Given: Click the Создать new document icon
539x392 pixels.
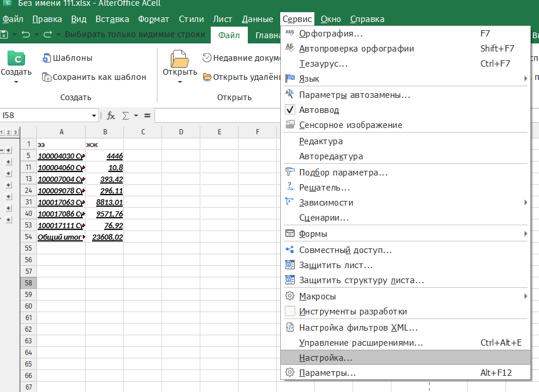Looking at the screenshot, I should coord(16,60).
